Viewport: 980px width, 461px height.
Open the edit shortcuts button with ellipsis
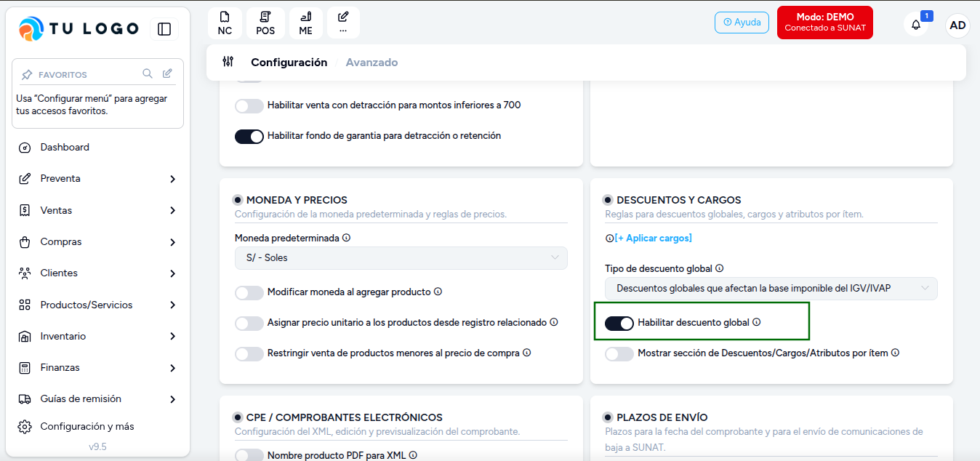[343, 23]
